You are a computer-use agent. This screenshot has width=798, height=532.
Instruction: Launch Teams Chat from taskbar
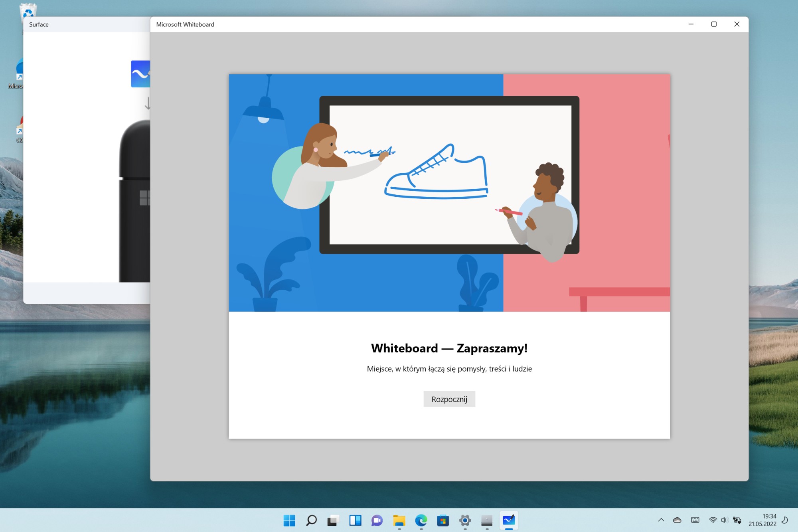tap(377, 520)
